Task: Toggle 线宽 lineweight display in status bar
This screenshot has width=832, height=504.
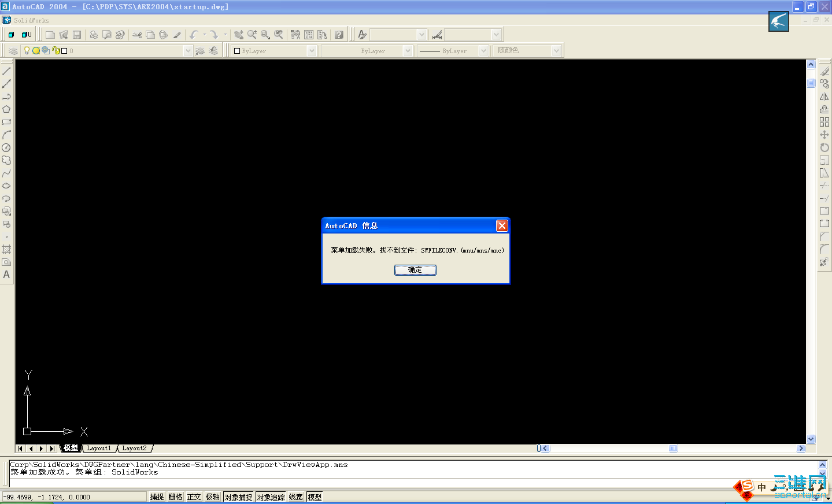Action: coord(295,497)
